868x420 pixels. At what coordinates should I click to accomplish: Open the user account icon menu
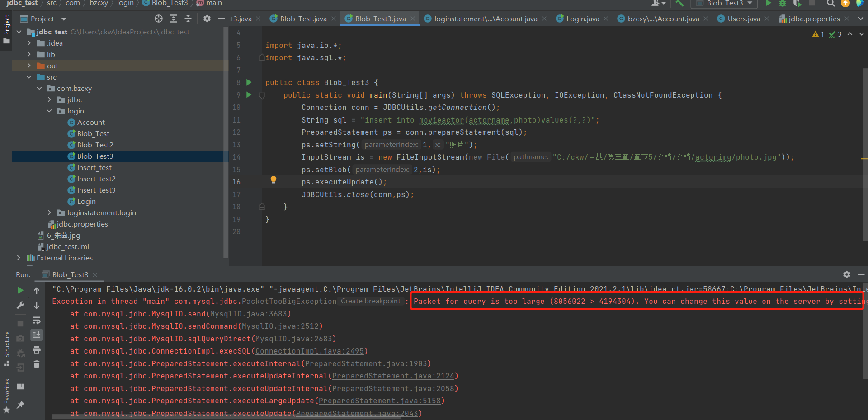click(658, 3)
